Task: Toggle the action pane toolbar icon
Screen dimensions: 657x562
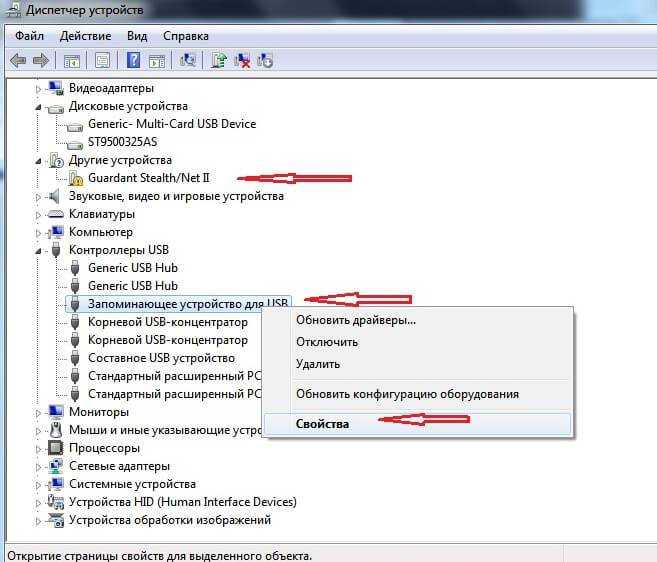Action: pyautogui.click(x=157, y=61)
